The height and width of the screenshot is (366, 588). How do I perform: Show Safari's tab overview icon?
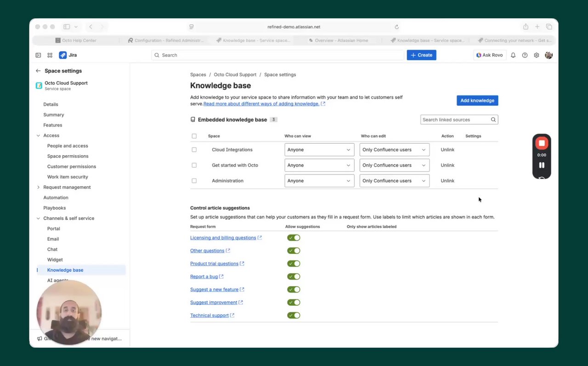[549, 27]
